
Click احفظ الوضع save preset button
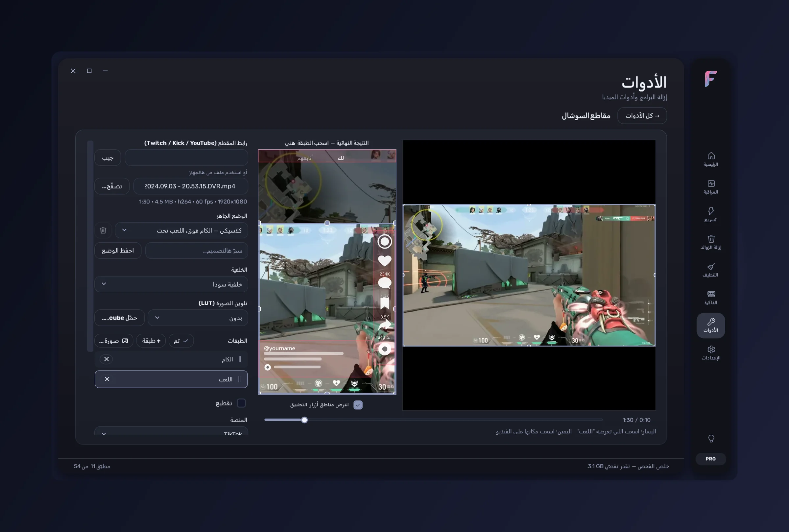point(118,251)
